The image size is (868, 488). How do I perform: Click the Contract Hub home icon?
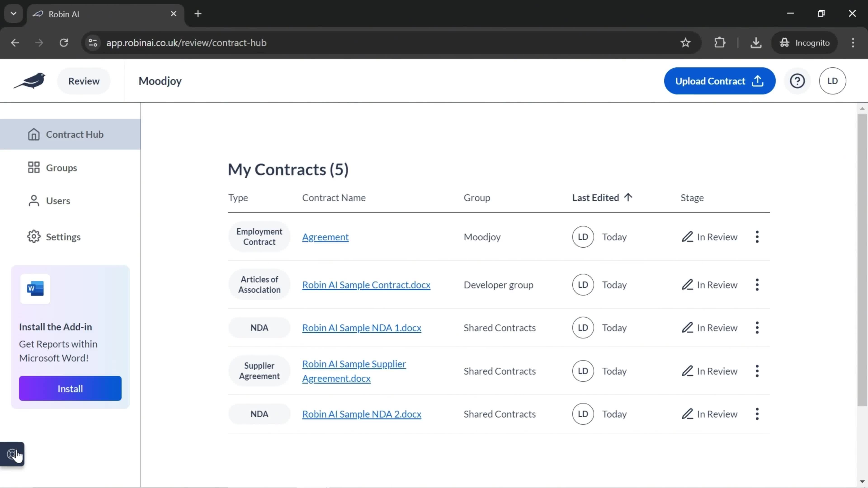coord(33,134)
